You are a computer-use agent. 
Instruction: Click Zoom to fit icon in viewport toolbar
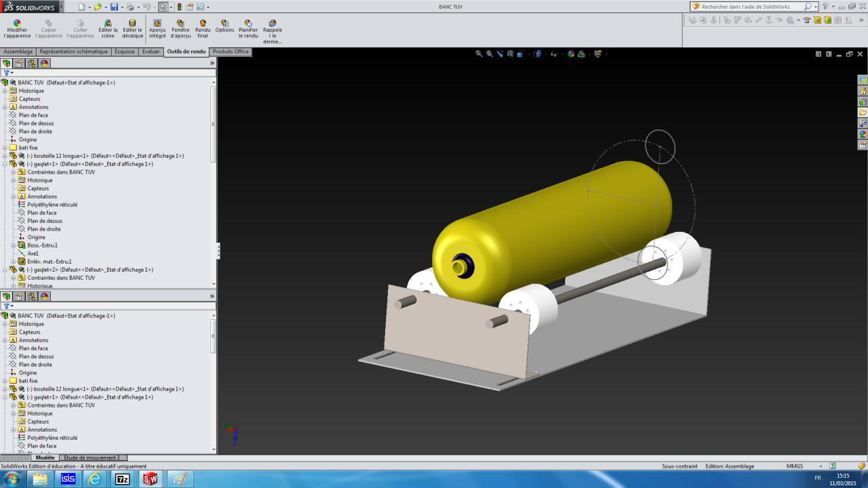(x=479, y=54)
